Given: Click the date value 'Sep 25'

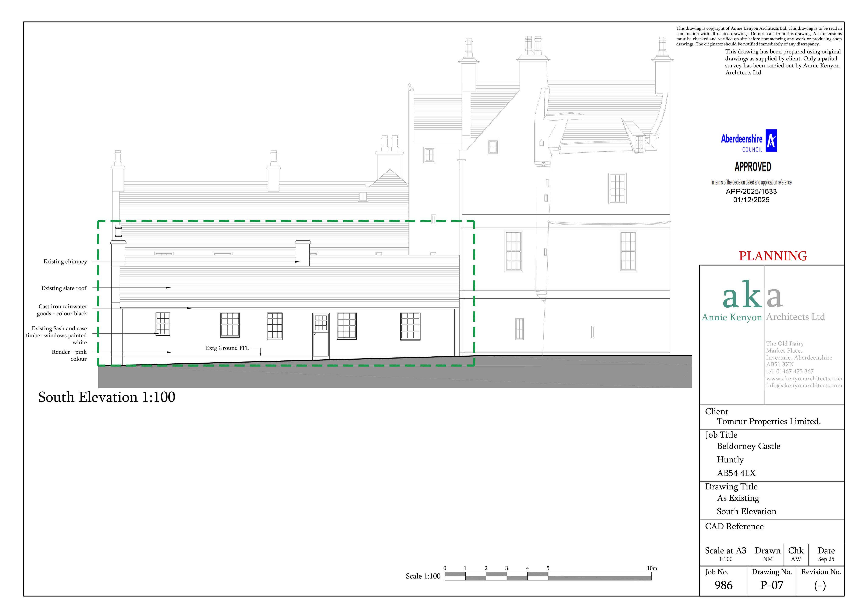Looking at the screenshot, I should [826, 559].
